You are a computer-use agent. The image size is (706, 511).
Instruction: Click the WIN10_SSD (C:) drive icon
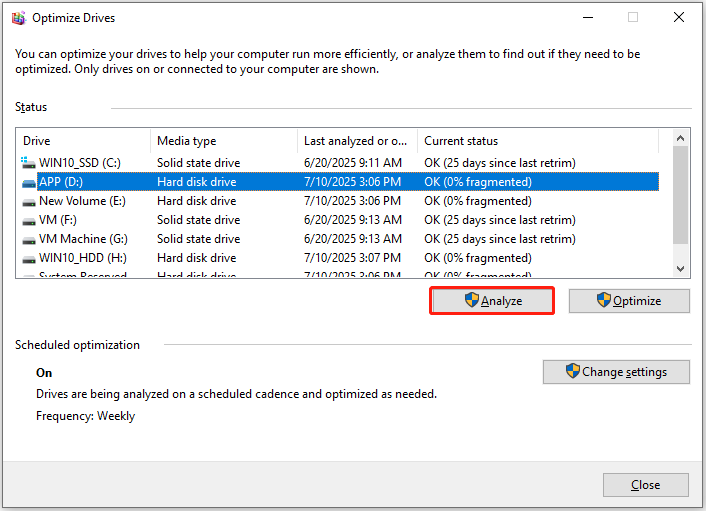[x=28, y=163]
